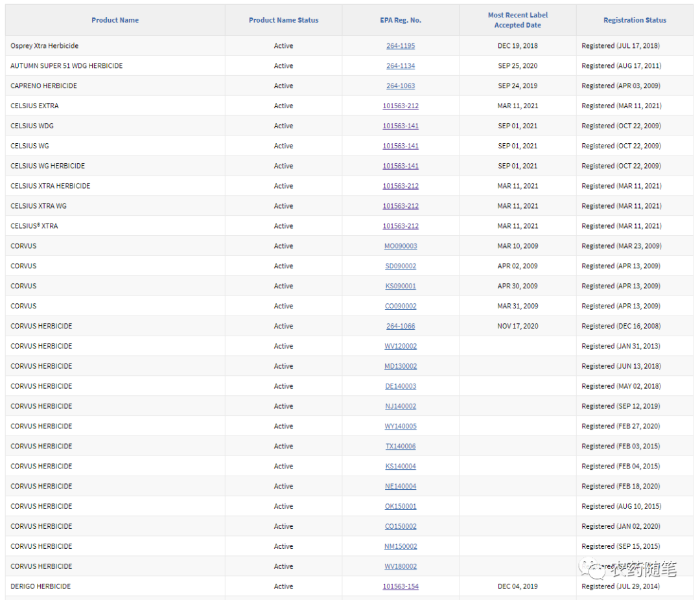Open registration link WY140005
700x600 pixels.
401,426
